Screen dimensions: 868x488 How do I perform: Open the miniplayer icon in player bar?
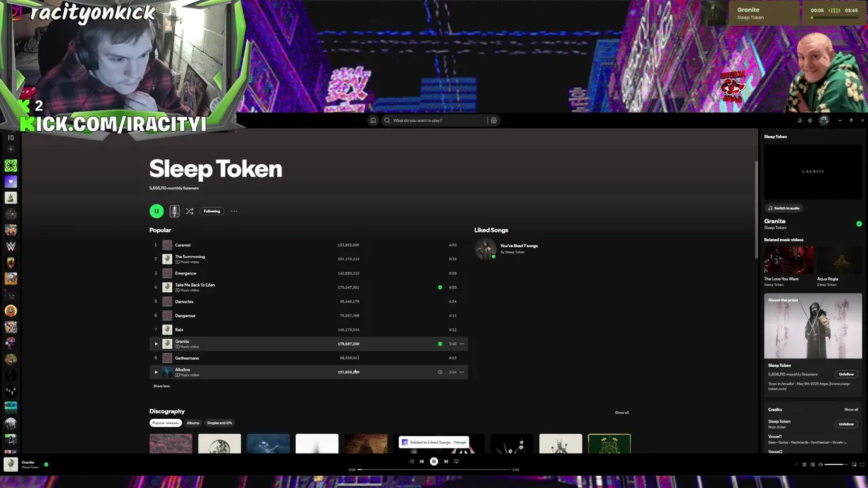(x=854, y=464)
